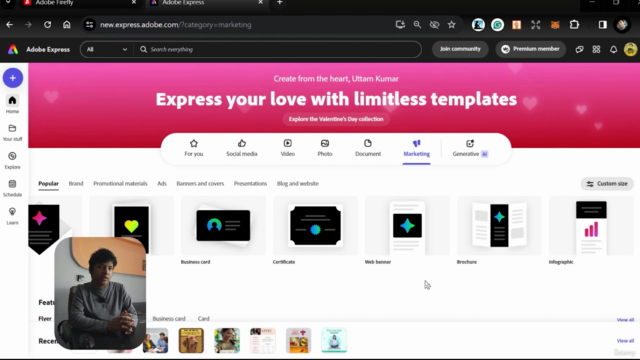Click the Join community button

point(460,49)
